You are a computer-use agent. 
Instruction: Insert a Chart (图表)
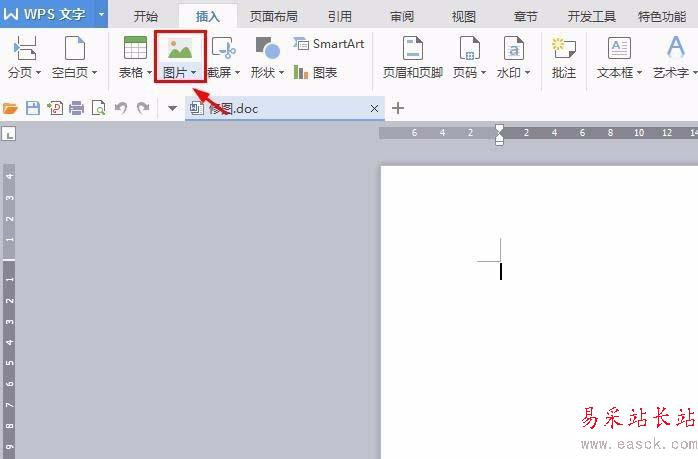coord(315,72)
